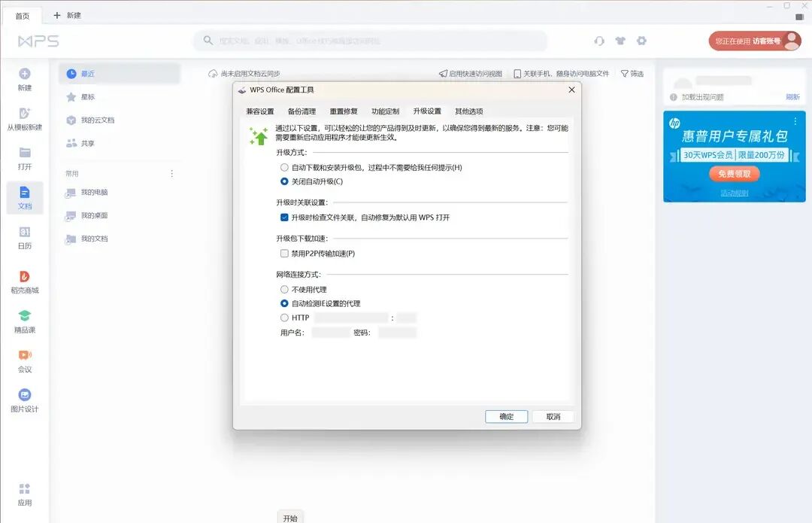This screenshot has height=523, width=812.
Task: Switch to the 备份清理 tab
Action: coord(302,111)
